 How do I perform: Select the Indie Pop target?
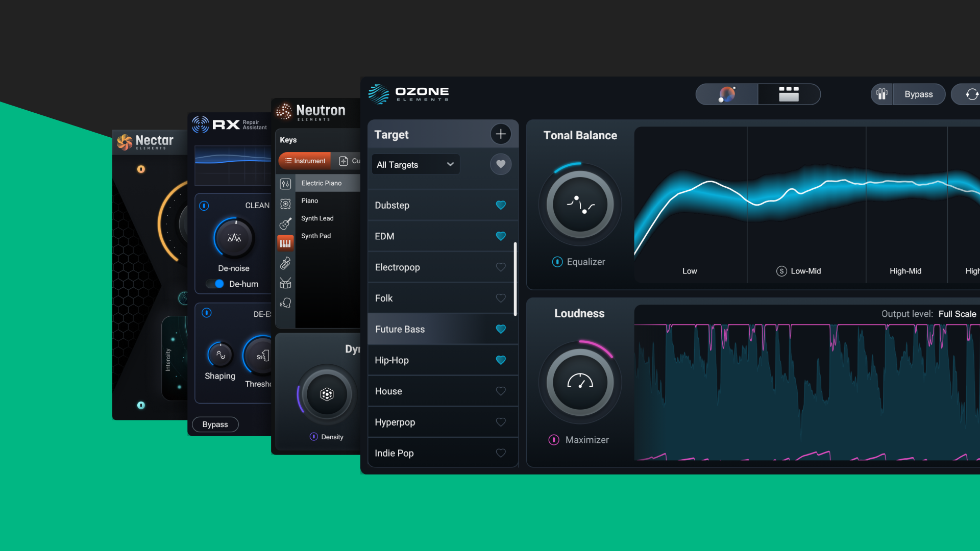(x=443, y=453)
